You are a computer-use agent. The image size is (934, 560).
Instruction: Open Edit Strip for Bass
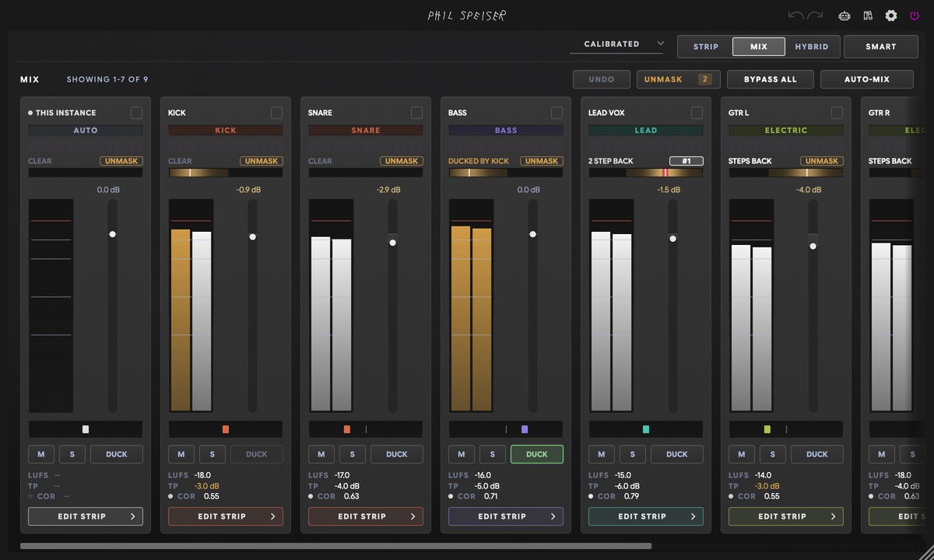506,516
